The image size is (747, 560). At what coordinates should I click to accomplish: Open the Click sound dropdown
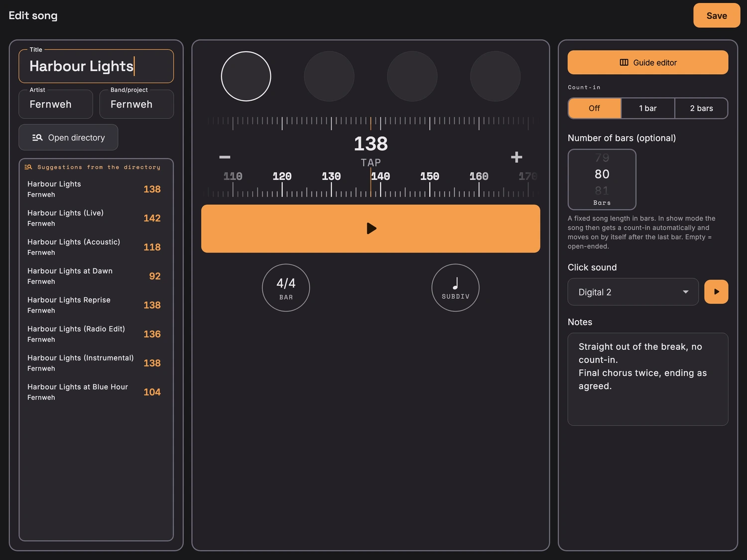pyautogui.click(x=633, y=292)
